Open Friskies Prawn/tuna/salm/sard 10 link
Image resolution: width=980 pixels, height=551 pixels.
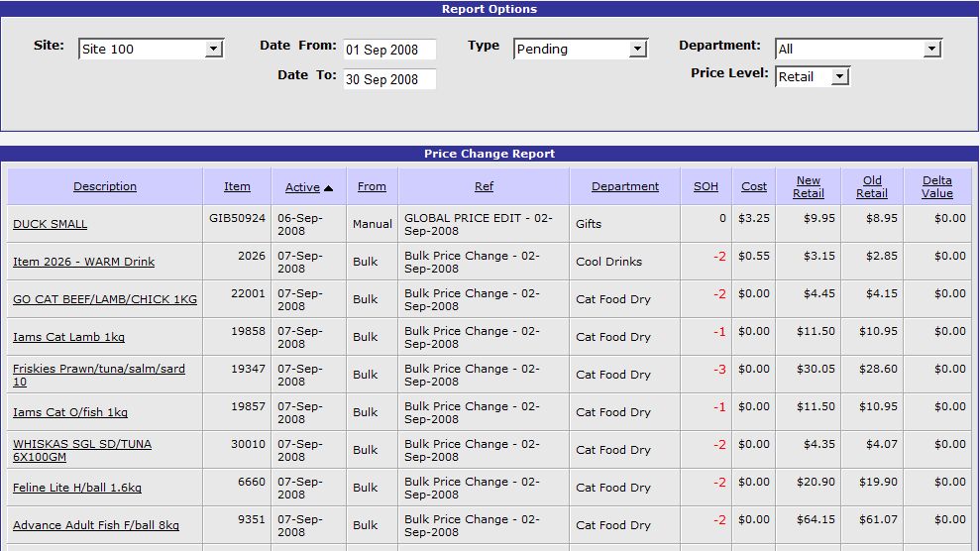click(x=99, y=375)
